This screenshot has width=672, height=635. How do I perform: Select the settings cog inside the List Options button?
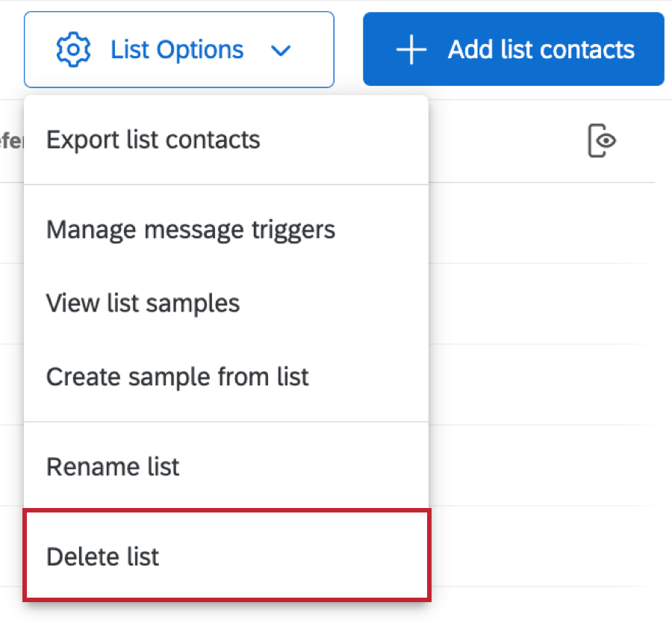pos(72,49)
